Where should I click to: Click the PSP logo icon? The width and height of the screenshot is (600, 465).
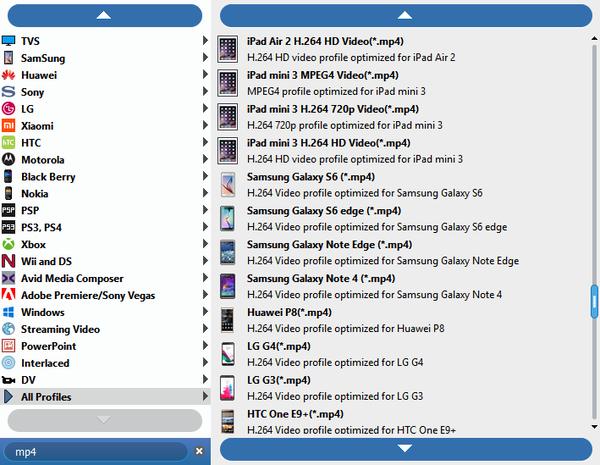8,210
